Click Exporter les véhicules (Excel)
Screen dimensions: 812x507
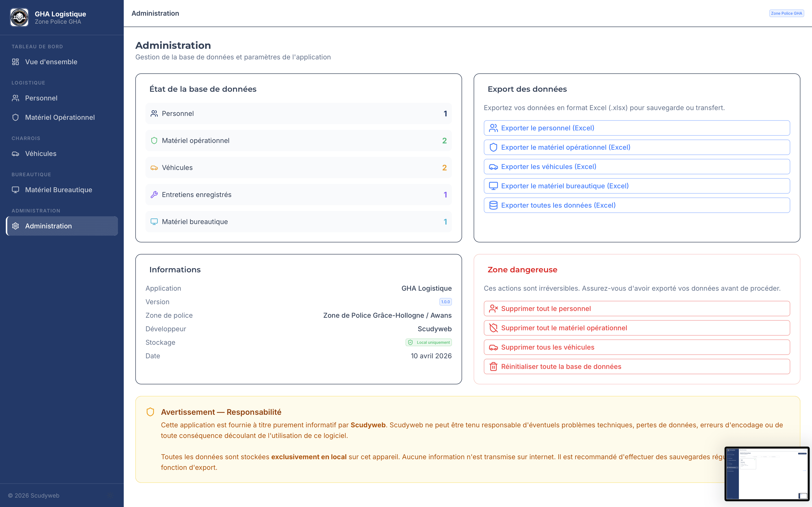pos(637,166)
